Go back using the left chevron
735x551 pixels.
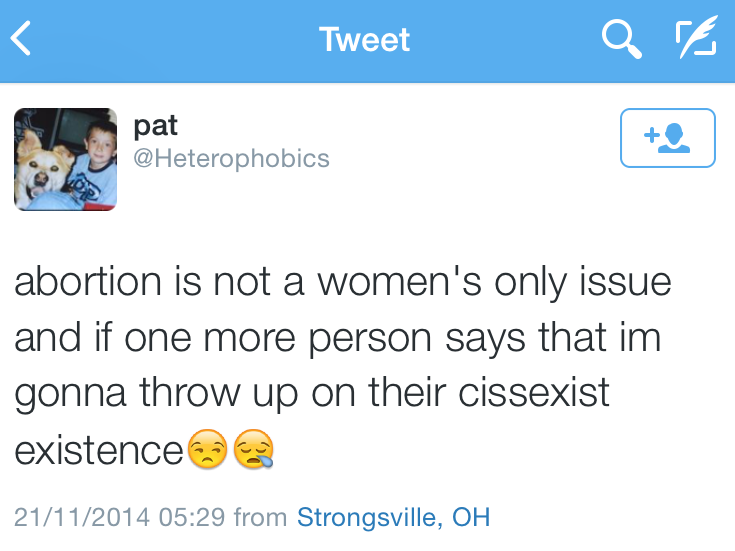tap(22, 40)
